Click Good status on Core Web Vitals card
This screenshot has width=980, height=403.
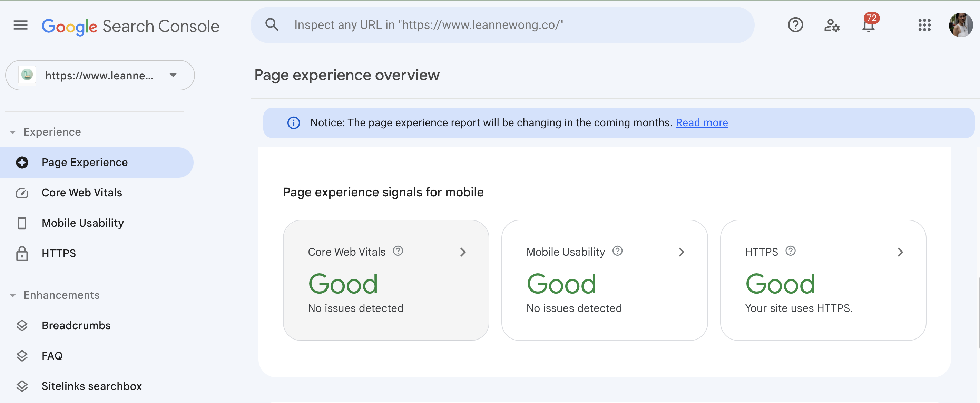(343, 284)
